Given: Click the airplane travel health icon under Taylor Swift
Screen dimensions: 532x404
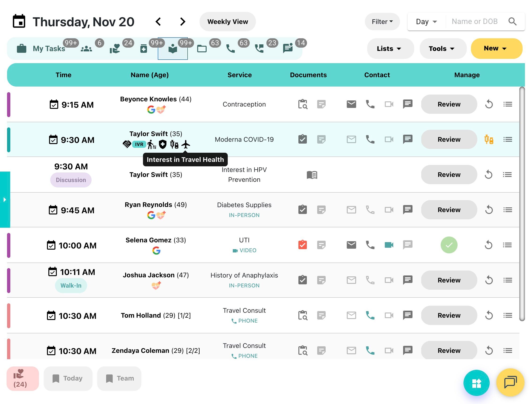Looking at the screenshot, I should [x=185, y=145].
